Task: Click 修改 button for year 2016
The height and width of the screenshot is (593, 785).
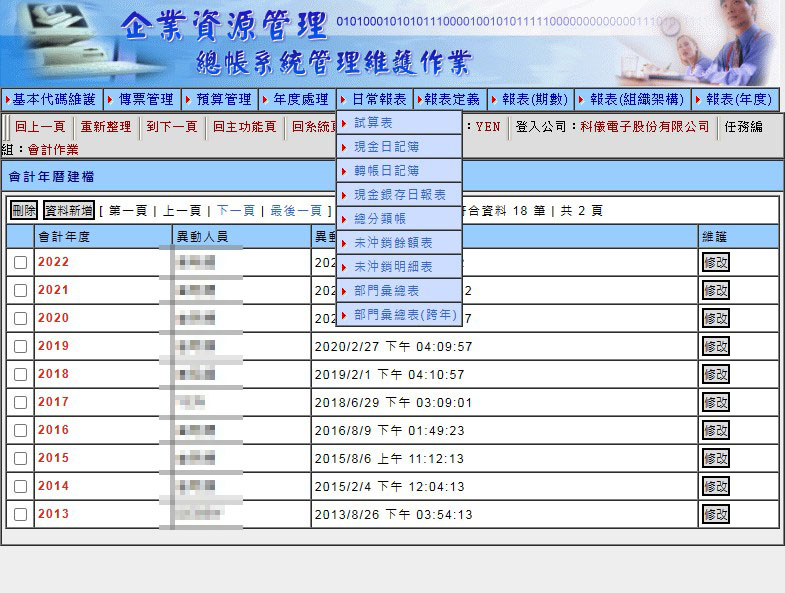Action: click(715, 430)
